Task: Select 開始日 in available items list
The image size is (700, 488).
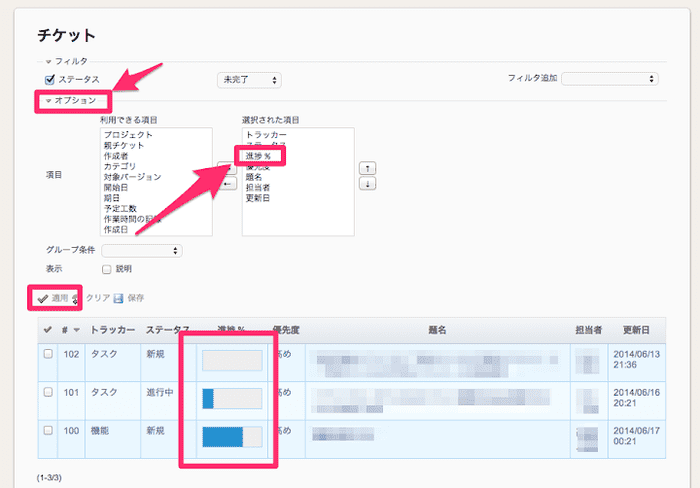Action: (116, 188)
